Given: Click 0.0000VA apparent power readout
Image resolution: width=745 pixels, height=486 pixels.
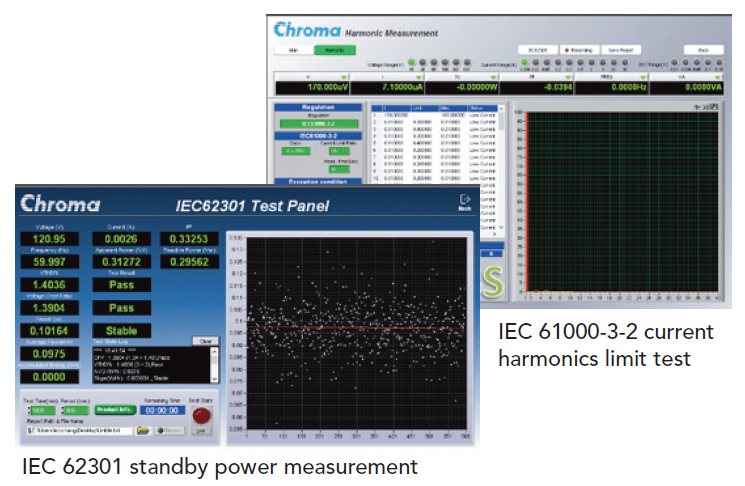Looking at the screenshot, I should pyautogui.click(x=687, y=87).
